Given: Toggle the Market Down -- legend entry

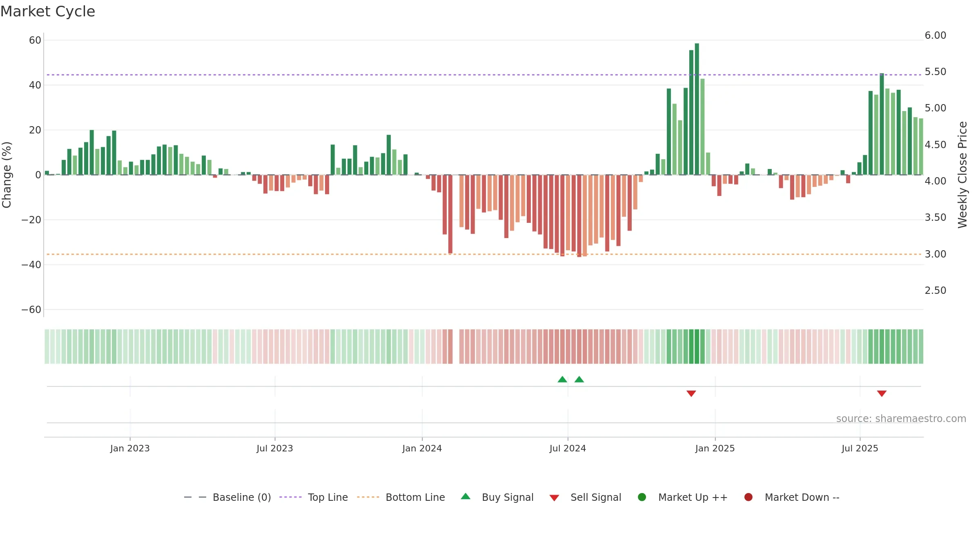Looking at the screenshot, I should [792, 497].
